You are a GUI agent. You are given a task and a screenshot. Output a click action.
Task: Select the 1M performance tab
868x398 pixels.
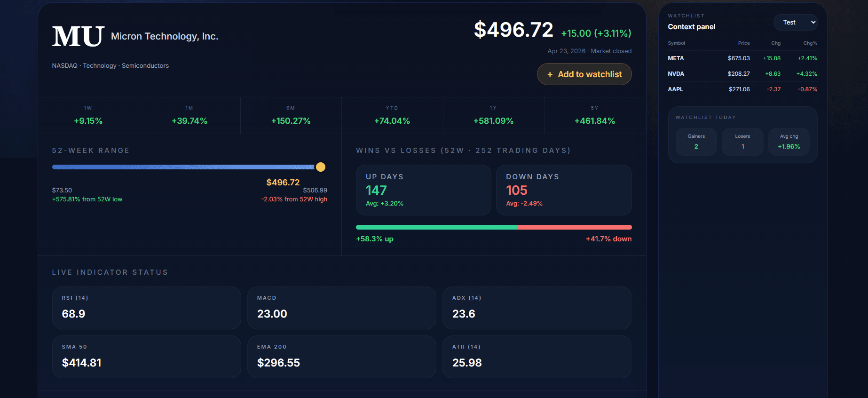point(189,116)
